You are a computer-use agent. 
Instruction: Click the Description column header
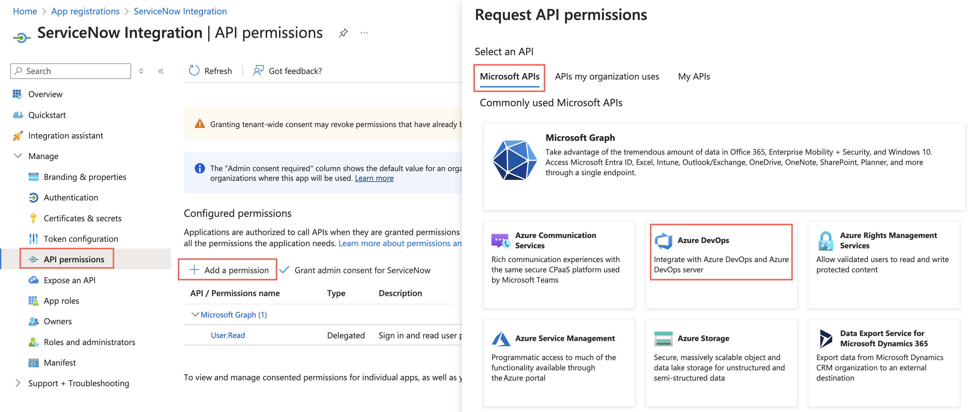click(400, 293)
